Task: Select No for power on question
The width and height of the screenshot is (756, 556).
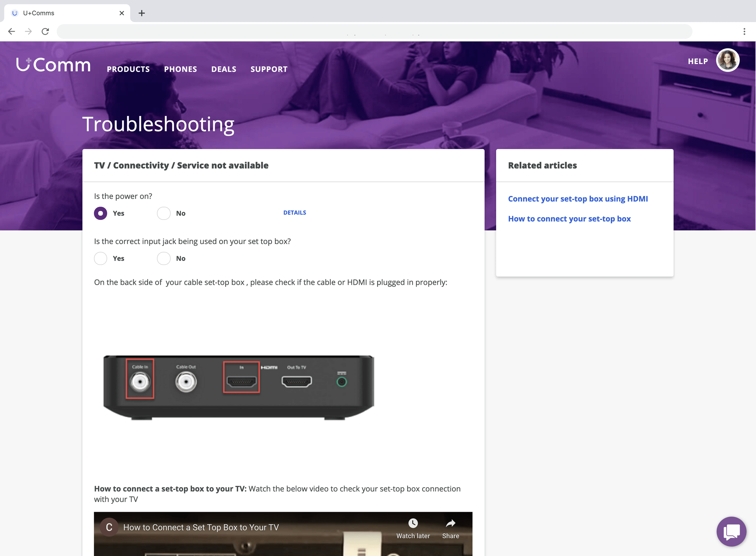Action: [x=163, y=213]
